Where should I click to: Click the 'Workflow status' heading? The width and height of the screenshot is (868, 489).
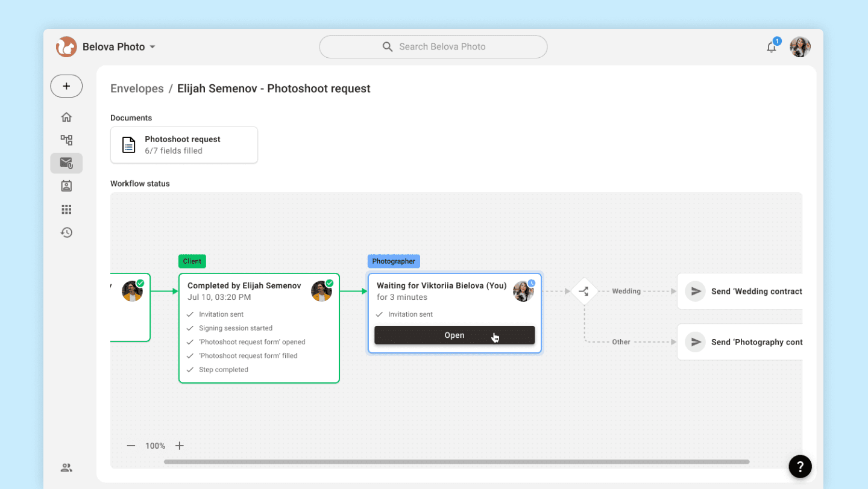pyautogui.click(x=140, y=184)
